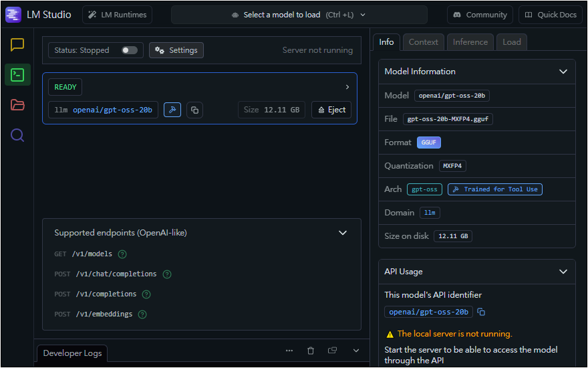Click the gpt-oss-20b-MXFP4.gguf file name
588x368 pixels.
point(448,119)
